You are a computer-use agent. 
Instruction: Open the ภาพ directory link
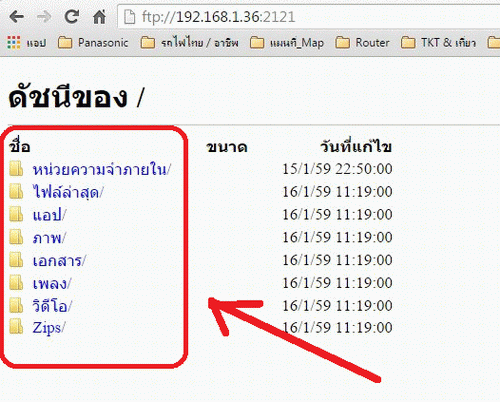click(x=49, y=238)
